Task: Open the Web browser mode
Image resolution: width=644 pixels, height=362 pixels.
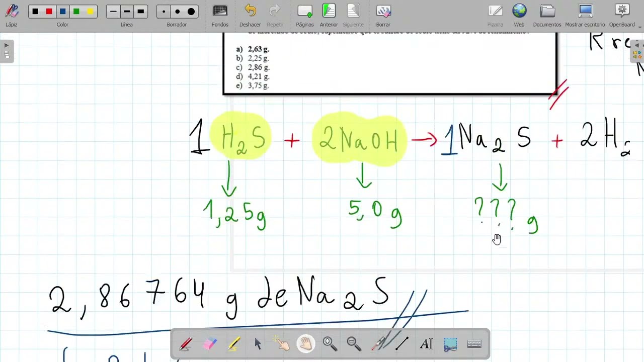Action: click(x=519, y=15)
